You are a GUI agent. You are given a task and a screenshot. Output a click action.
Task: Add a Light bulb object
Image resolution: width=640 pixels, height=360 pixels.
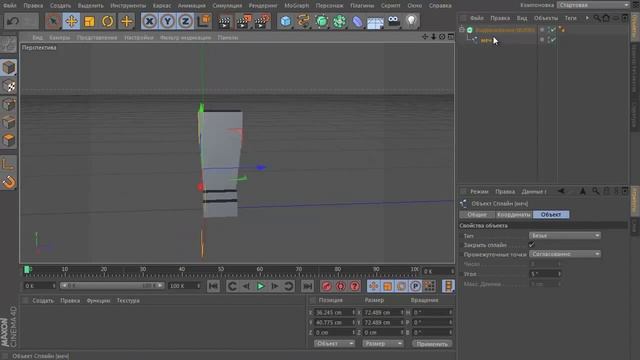tap(411, 21)
